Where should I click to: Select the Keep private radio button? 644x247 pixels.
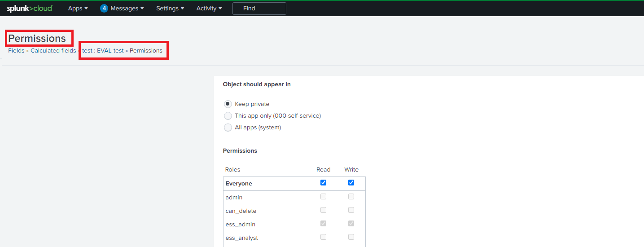click(228, 104)
